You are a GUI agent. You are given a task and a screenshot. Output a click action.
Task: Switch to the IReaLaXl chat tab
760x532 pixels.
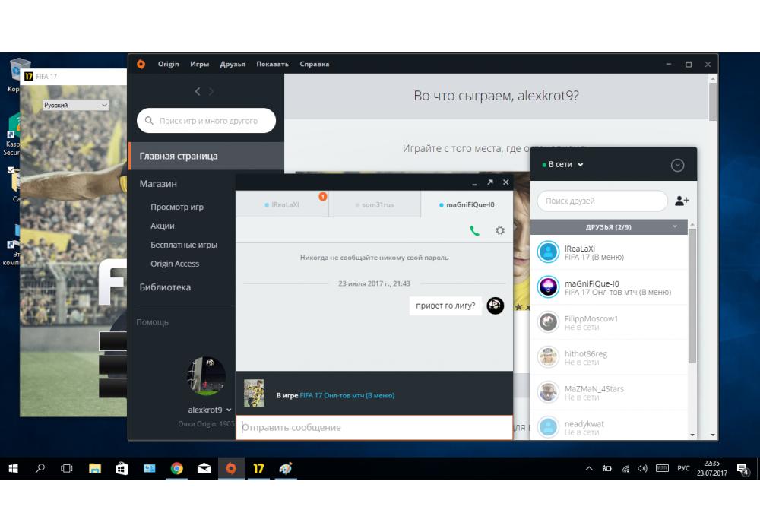coord(282,204)
